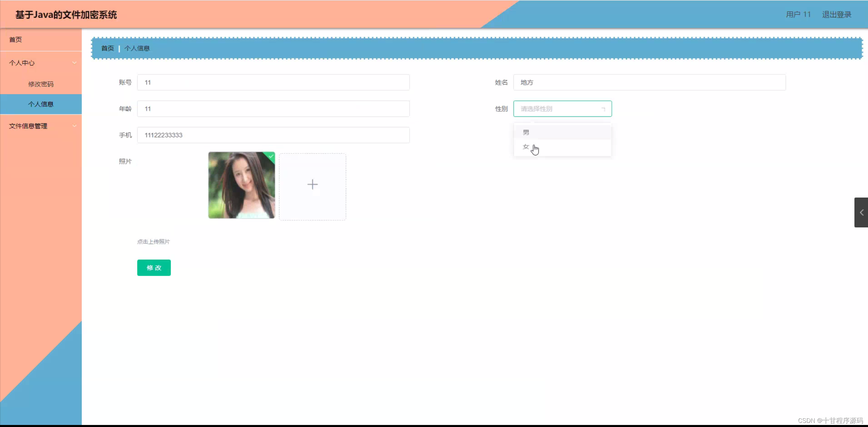Click the 年龄 input box
This screenshot has height=427, width=868.
[273, 109]
